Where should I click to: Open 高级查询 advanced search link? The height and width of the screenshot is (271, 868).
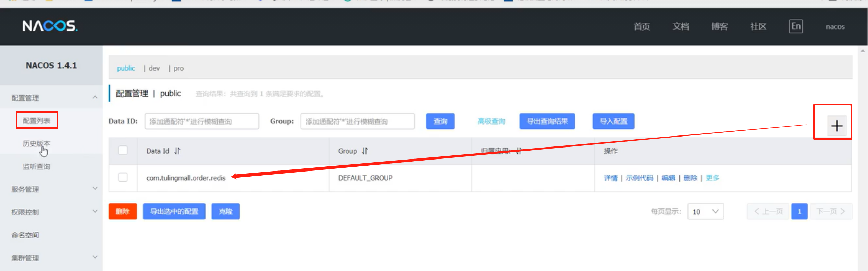pyautogui.click(x=491, y=121)
